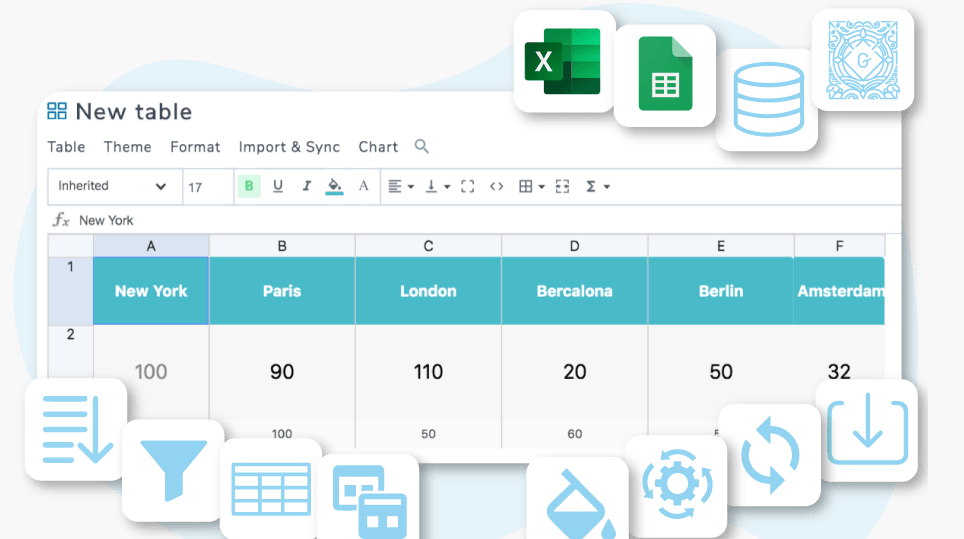
Task: Click the grid icon beside New table title
Action: coord(57,111)
